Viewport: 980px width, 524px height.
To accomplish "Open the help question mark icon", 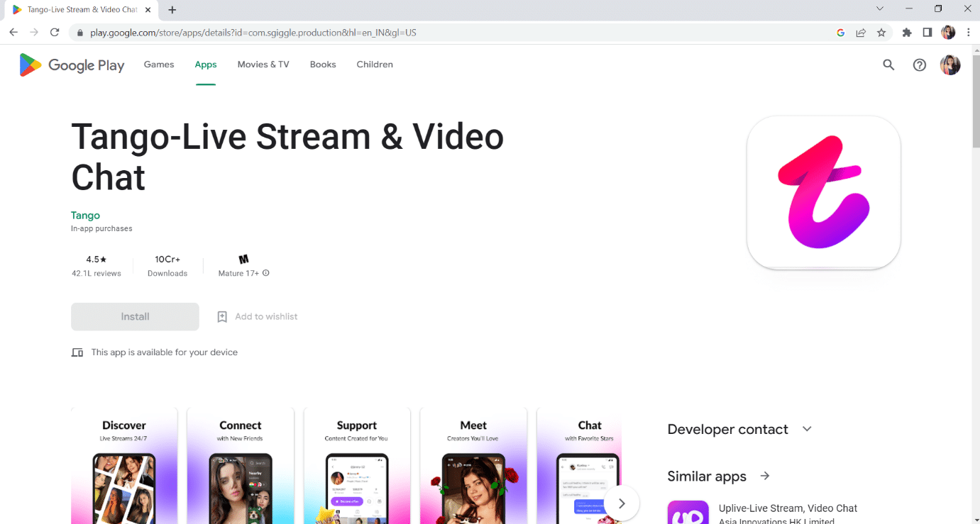I will tap(920, 65).
